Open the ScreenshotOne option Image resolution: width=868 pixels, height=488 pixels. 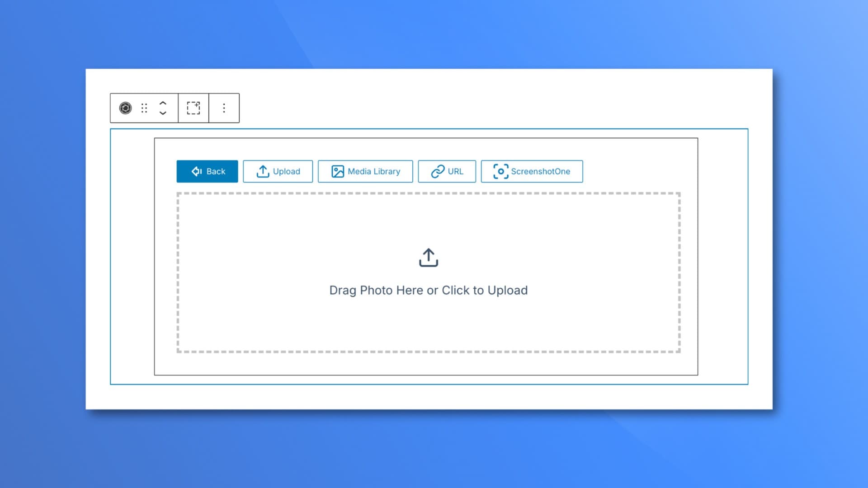pyautogui.click(x=532, y=171)
